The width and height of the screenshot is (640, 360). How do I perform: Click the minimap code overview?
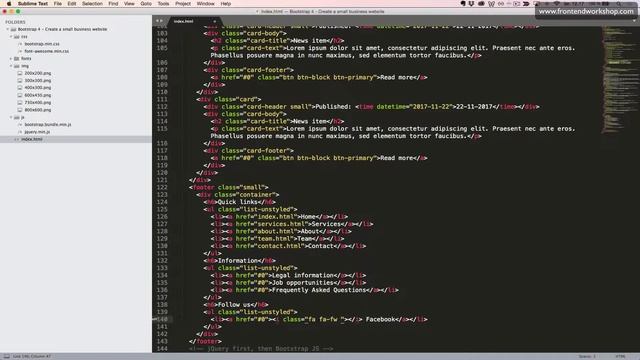[620, 80]
